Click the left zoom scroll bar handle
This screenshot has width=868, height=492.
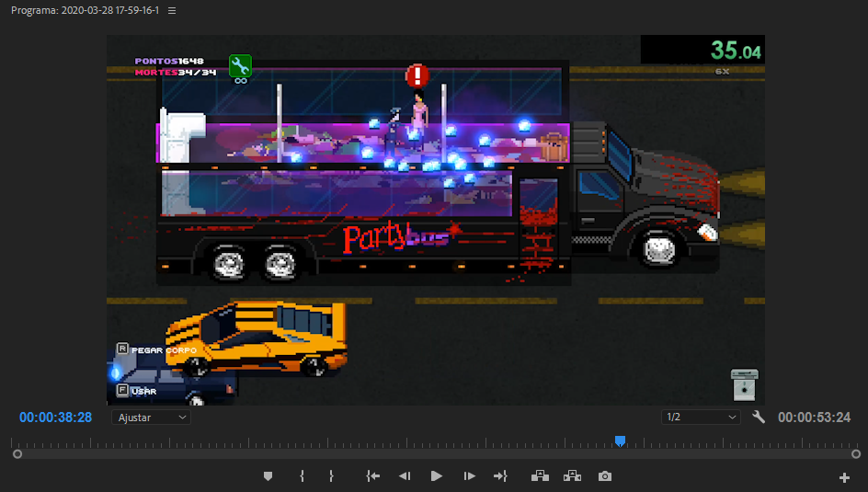coord(17,453)
